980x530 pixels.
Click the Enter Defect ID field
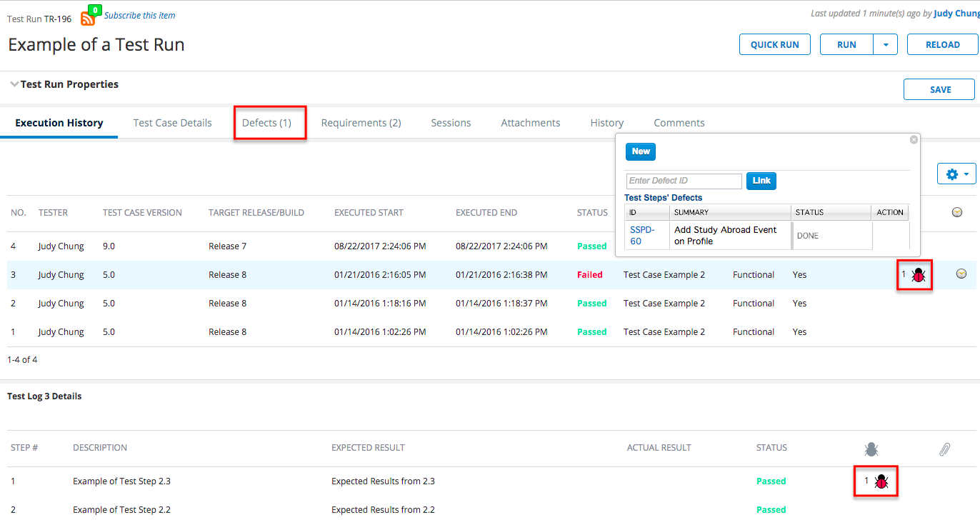click(x=684, y=181)
